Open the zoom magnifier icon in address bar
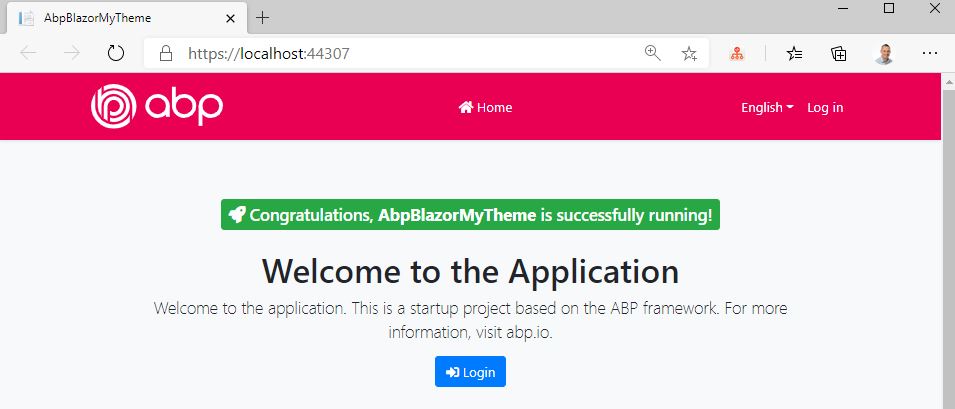Screen dimensions: 955x409 653,54
